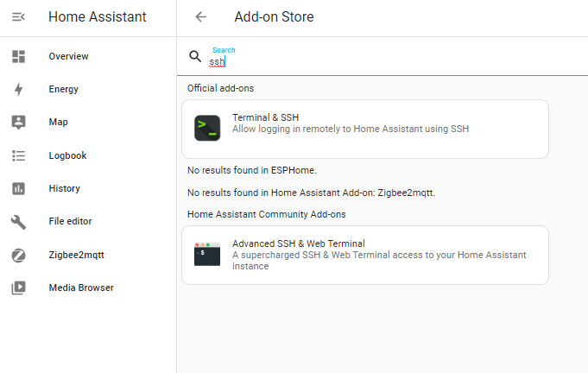Click the History chart icon
The image size is (588, 373).
[x=18, y=188]
